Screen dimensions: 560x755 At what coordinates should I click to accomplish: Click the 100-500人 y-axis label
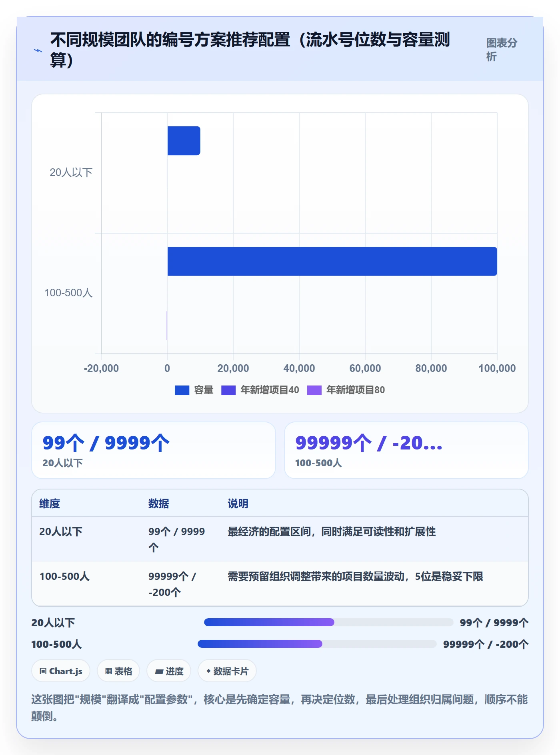[x=68, y=293]
